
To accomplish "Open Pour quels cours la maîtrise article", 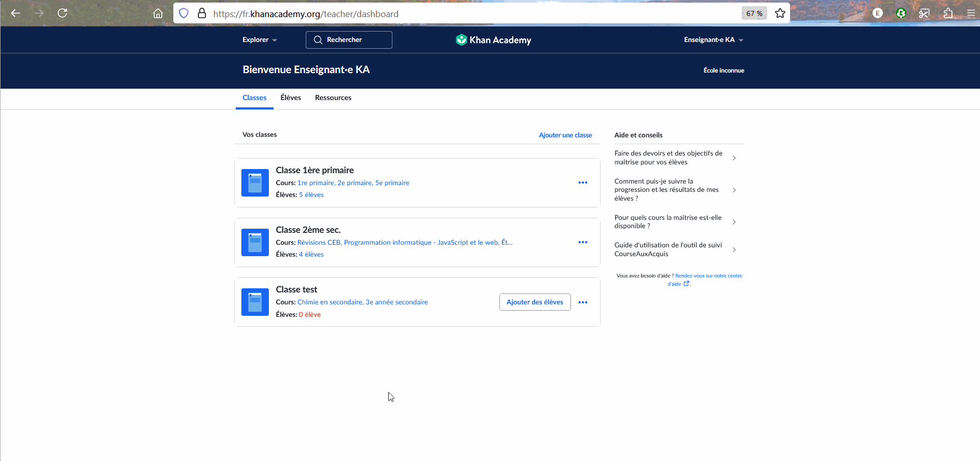I will pos(668,222).
